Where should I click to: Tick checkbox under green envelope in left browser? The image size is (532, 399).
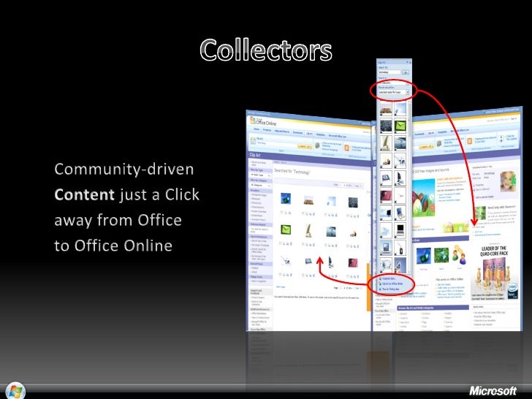(280, 243)
